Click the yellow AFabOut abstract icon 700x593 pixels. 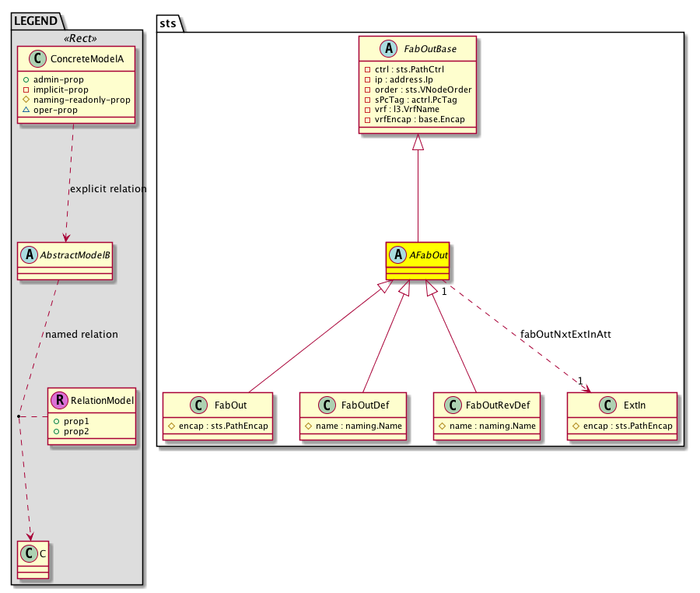click(399, 253)
